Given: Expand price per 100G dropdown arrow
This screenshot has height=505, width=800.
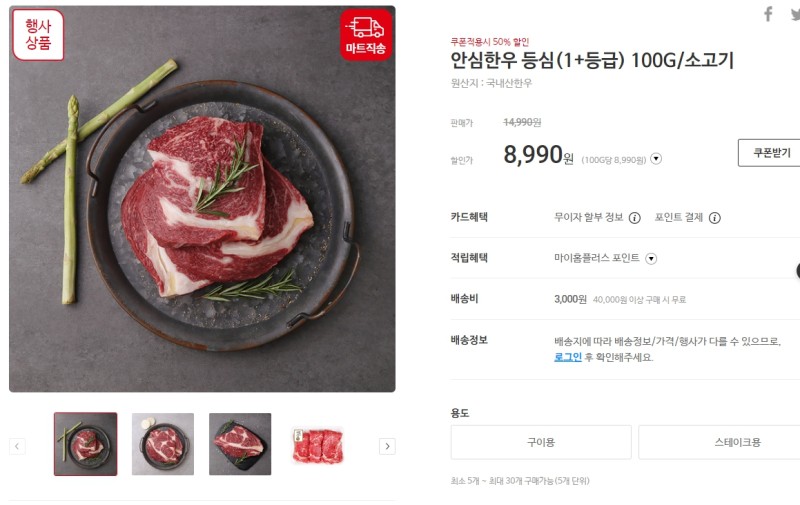Looking at the screenshot, I should pyautogui.click(x=656, y=159).
